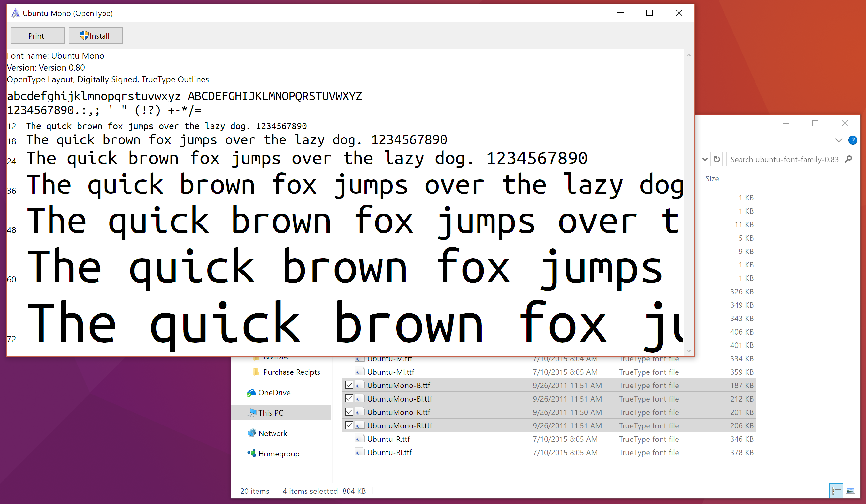Select the UbuntuMono-BI.ttf file name
Screen dimensions: 866x504
(400, 399)
